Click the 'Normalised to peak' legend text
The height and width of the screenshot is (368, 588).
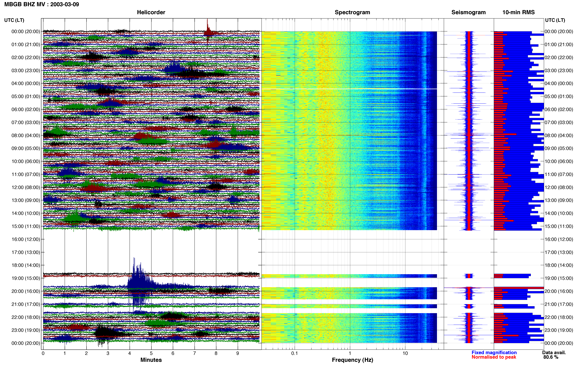pyautogui.click(x=494, y=357)
